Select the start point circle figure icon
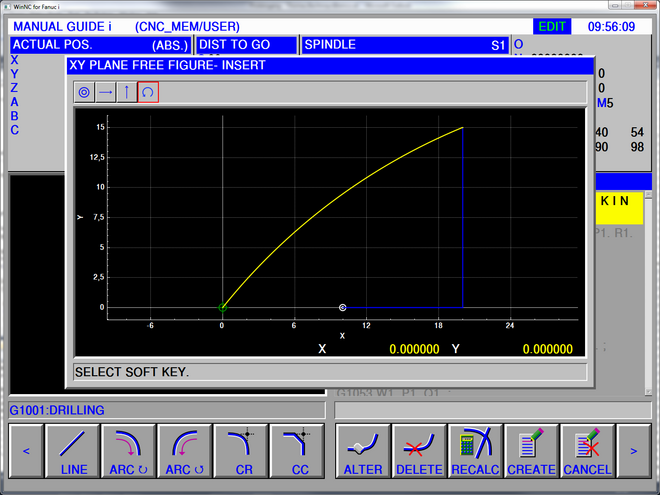This screenshot has width=660, height=495. click(x=85, y=93)
